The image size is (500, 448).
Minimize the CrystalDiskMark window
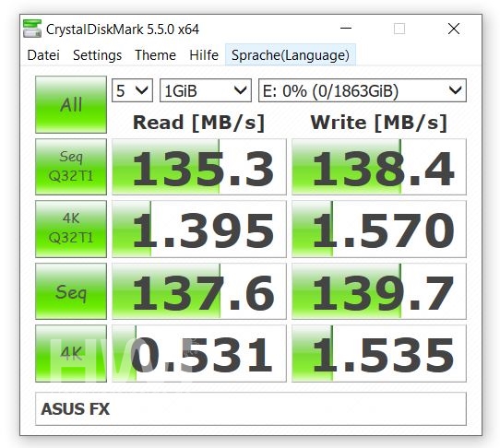point(346,29)
